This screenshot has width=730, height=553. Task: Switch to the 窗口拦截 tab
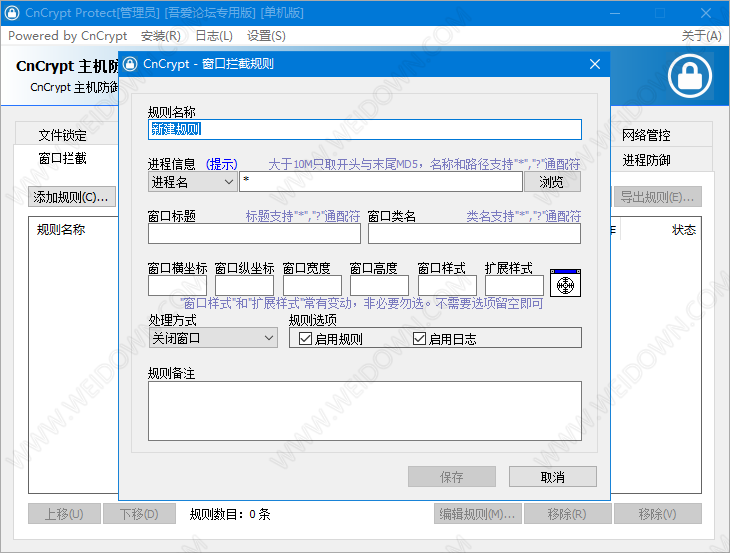pos(62,159)
